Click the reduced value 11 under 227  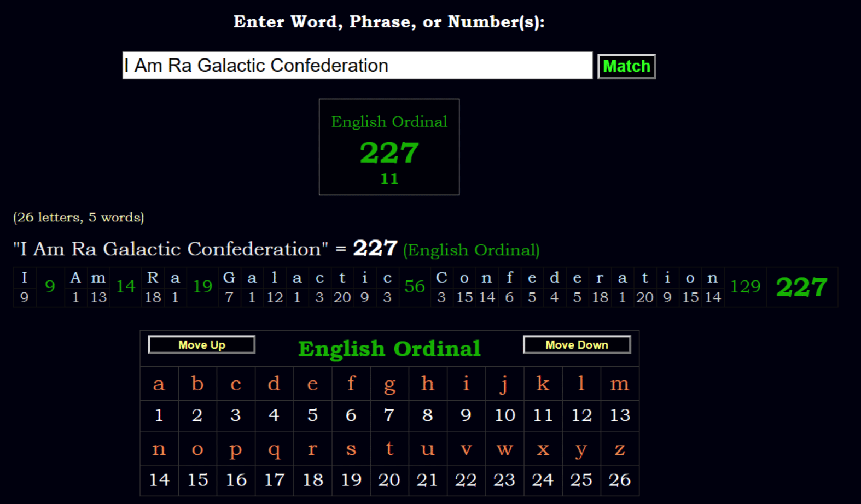[x=389, y=179]
